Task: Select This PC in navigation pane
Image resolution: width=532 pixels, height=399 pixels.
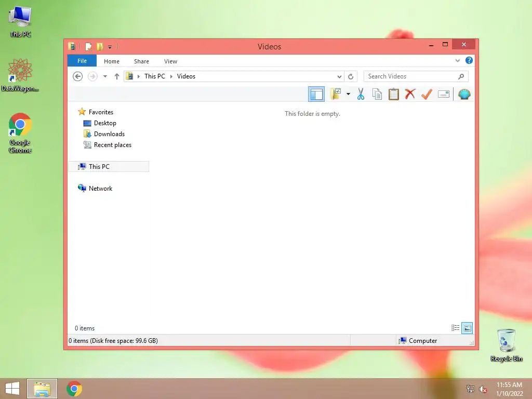Action: 109,167
